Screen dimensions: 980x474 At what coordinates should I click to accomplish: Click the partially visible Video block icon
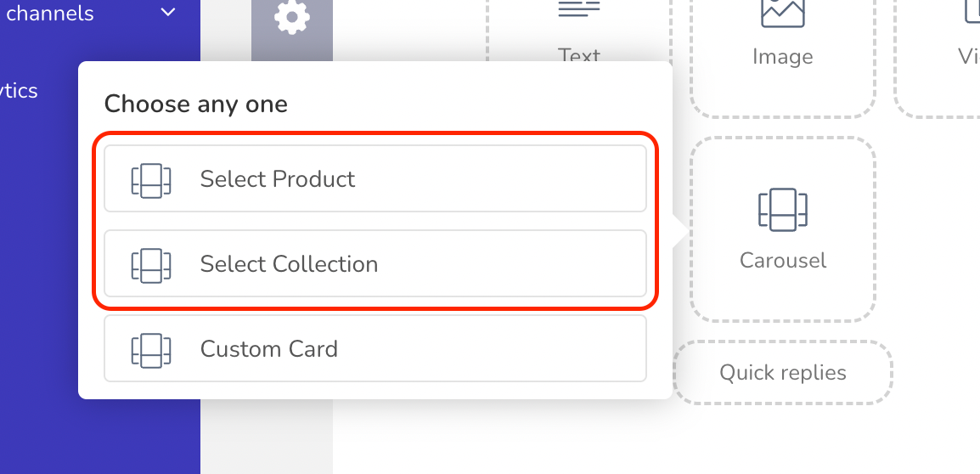[x=972, y=13]
